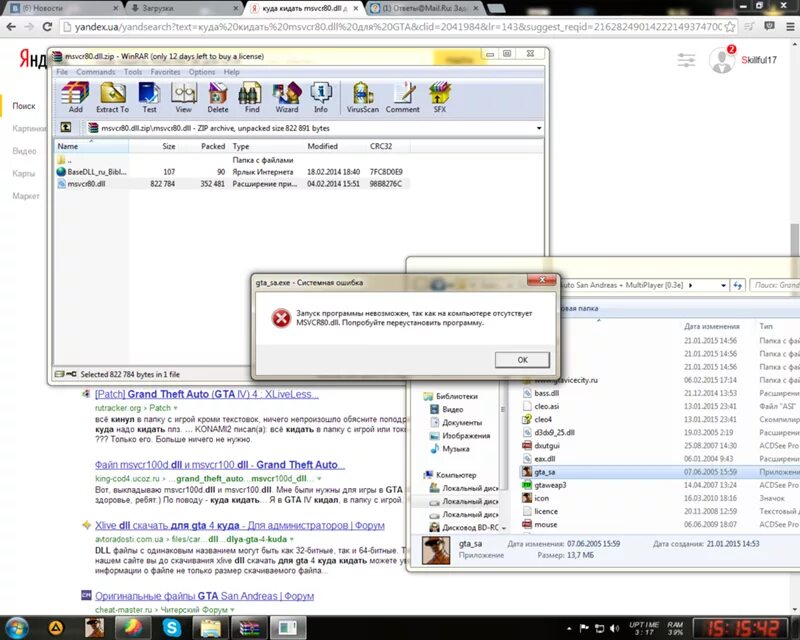The image size is (800, 640).
Task: Select gta_sa application in Explorer
Action: click(660, 472)
